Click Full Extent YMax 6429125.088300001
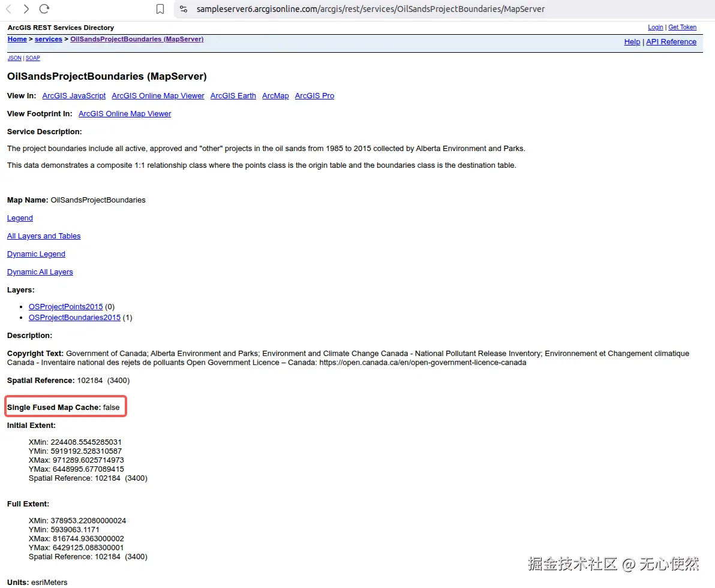715x588 pixels. pyautogui.click(x=76, y=547)
